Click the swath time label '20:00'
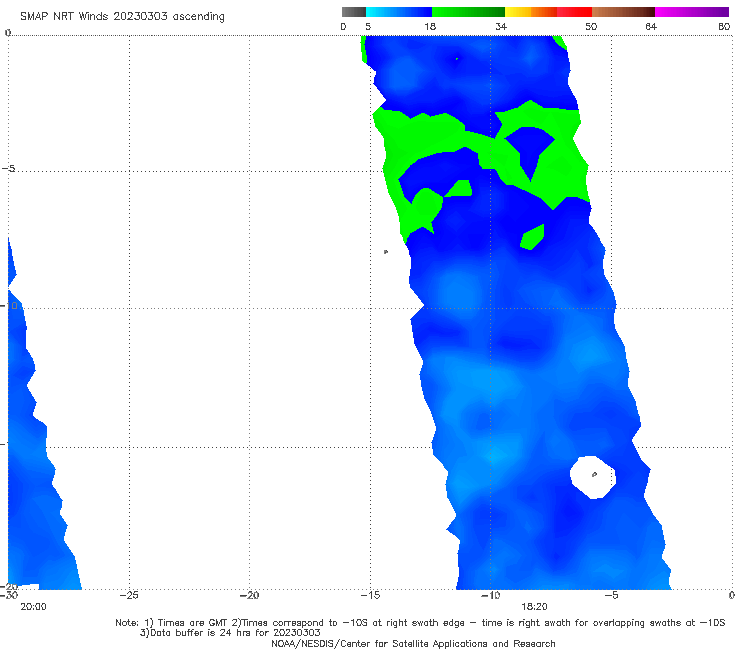 tap(33, 607)
